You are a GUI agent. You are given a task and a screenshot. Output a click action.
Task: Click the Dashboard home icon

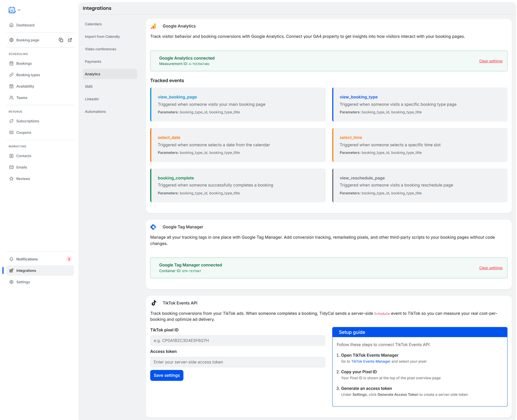pos(11,25)
